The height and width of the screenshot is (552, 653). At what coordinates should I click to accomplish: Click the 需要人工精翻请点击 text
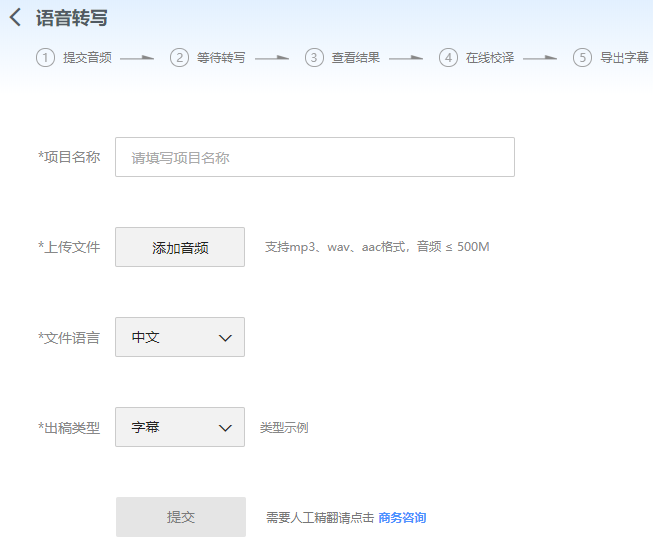point(320,517)
